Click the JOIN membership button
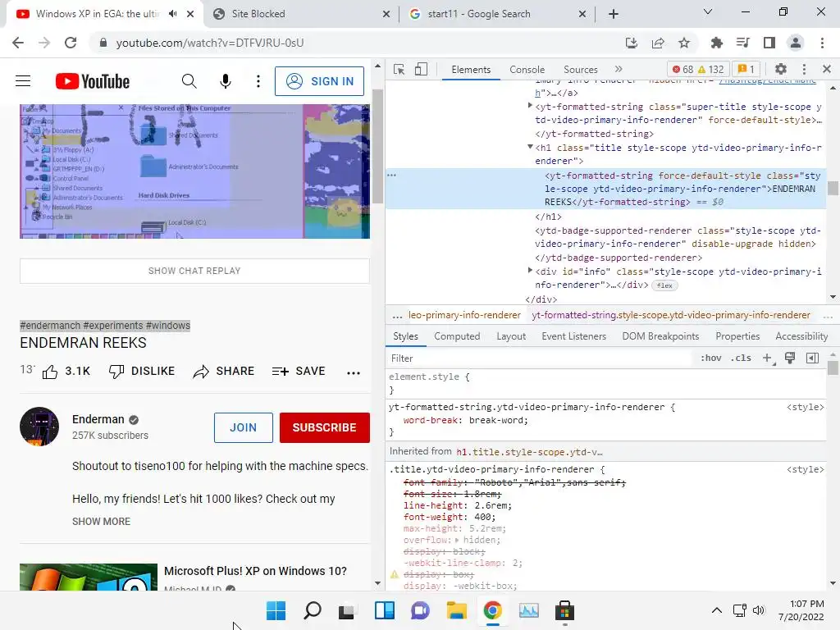 243,427
